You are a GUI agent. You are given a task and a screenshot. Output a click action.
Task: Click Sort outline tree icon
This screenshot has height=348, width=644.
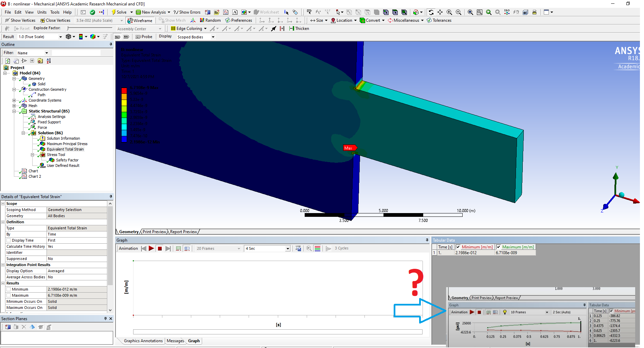(x=49, y=61)
